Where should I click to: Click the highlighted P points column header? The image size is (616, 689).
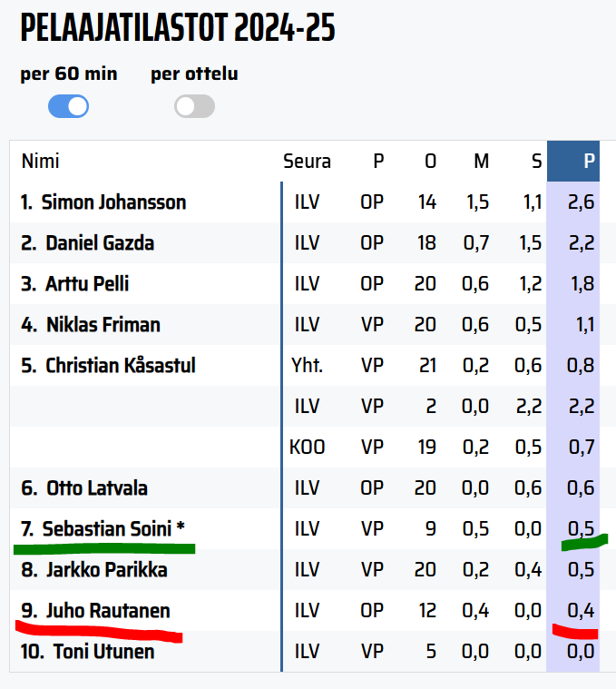[x=589, y=162]
